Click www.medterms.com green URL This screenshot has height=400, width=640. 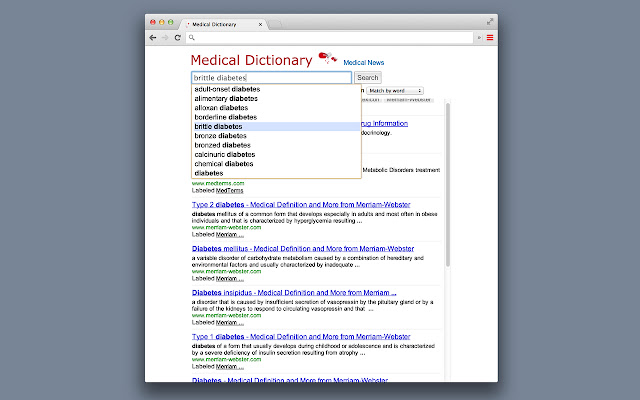(x=218, y=184)
